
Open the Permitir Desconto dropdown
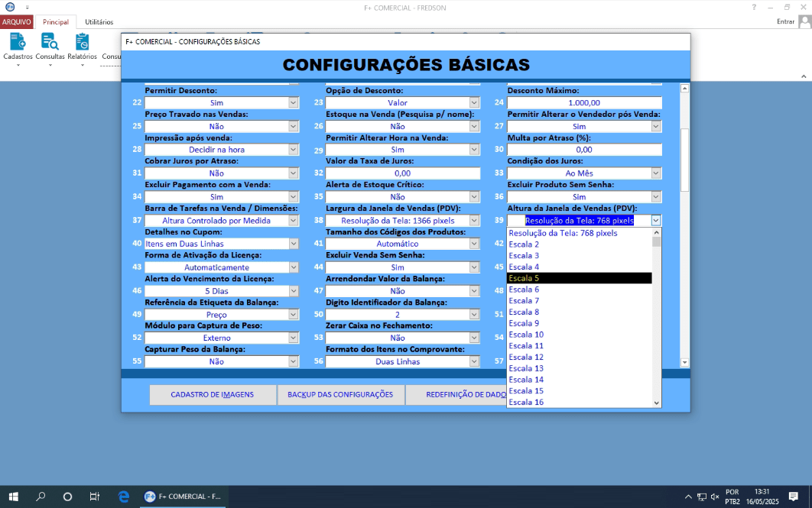[x=293, y=102]
